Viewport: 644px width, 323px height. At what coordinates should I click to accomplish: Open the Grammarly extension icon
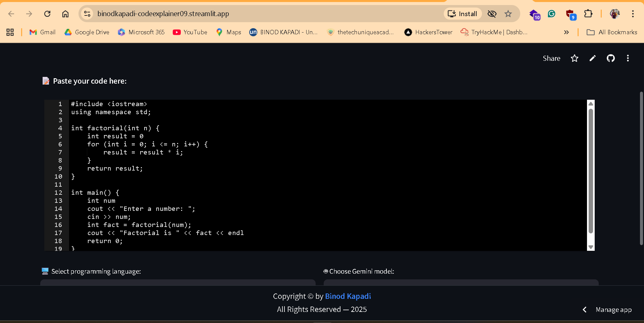[x=552, y=14]
